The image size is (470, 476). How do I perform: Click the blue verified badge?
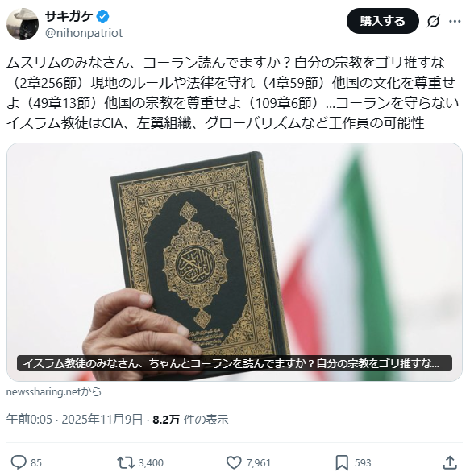click(102, 16)
